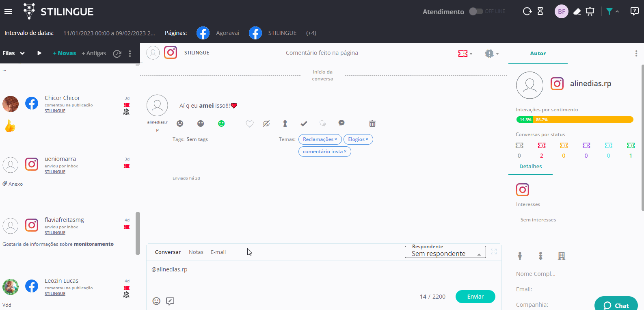Open the red ticket status dropdown

(465, 54)
